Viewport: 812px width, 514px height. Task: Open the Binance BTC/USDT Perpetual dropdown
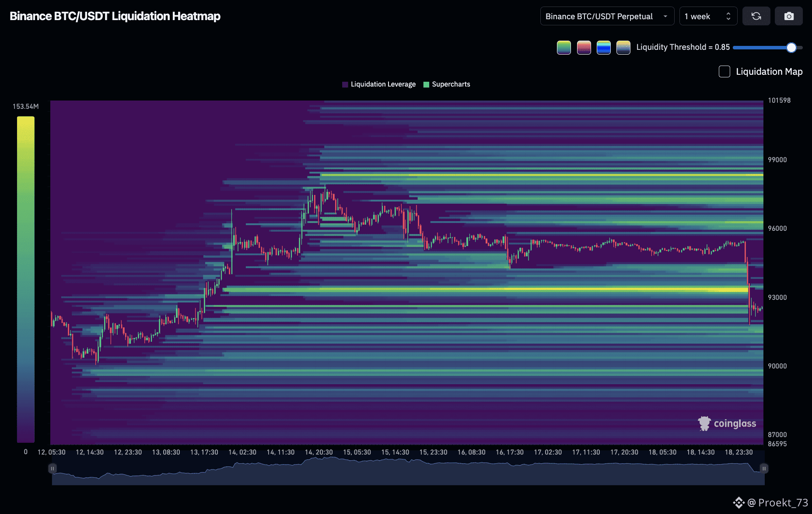pyautogui.click(x=606, y=16)
